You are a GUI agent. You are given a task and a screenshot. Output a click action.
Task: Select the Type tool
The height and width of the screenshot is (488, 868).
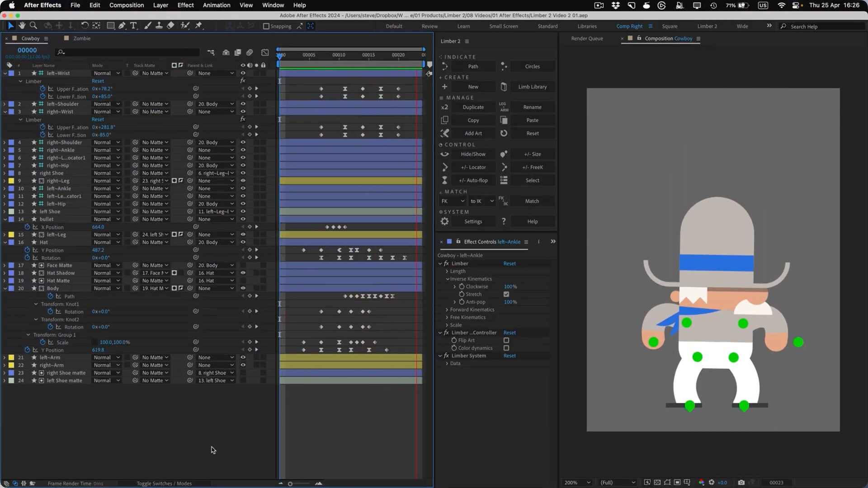(x=133, y=26)
